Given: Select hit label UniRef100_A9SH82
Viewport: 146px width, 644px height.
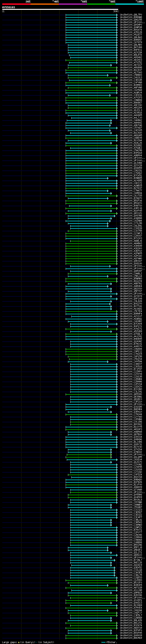Looking at the screenshot, I should pos(131,58).
